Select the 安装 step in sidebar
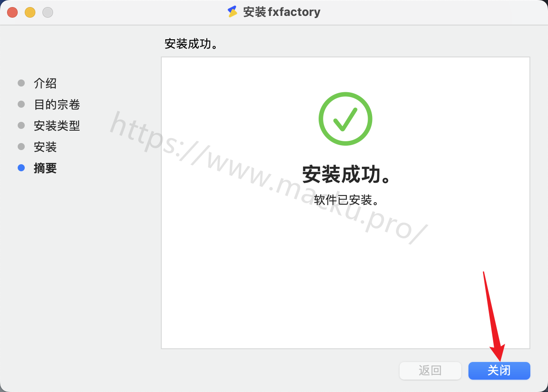Screen dimensions: 548x392 45,147
